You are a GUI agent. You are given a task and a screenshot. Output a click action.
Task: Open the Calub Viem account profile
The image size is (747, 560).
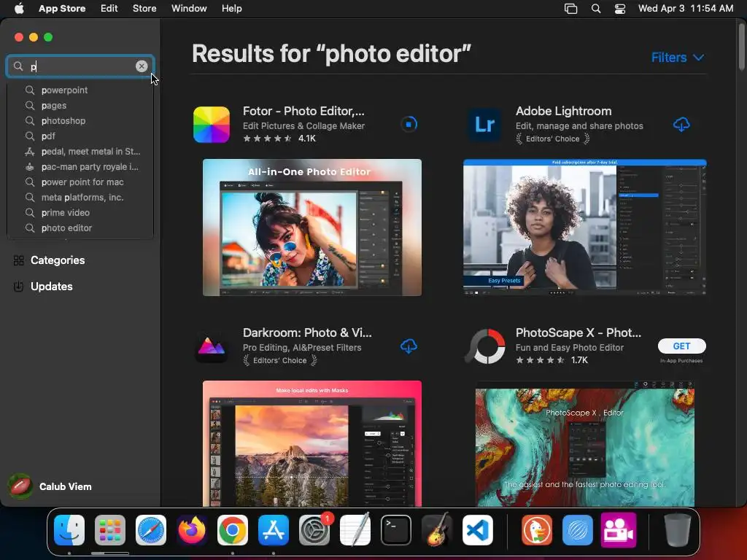(50, 486)
